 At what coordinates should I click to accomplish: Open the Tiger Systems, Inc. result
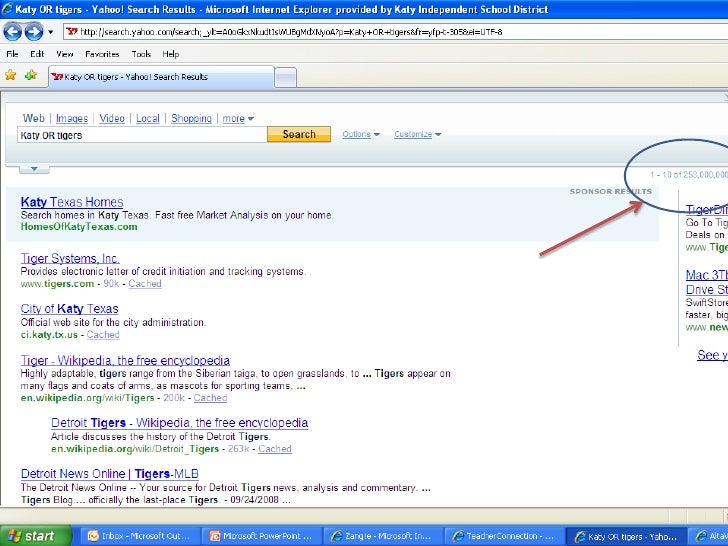click(70, 258)
